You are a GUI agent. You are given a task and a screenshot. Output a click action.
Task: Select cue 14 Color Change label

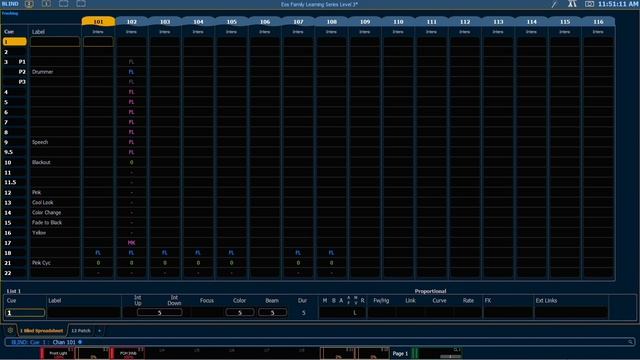coord(46,212)
